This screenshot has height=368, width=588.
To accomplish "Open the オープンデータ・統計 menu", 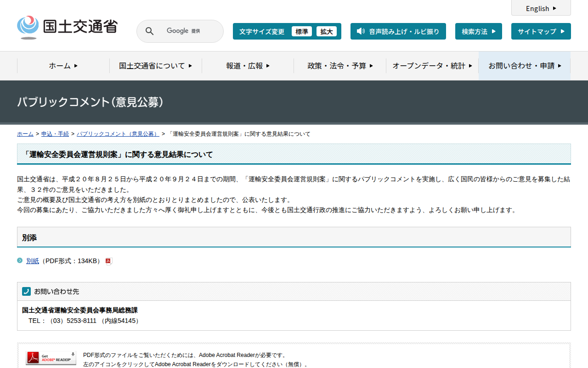I will click(x=433, y=66).
